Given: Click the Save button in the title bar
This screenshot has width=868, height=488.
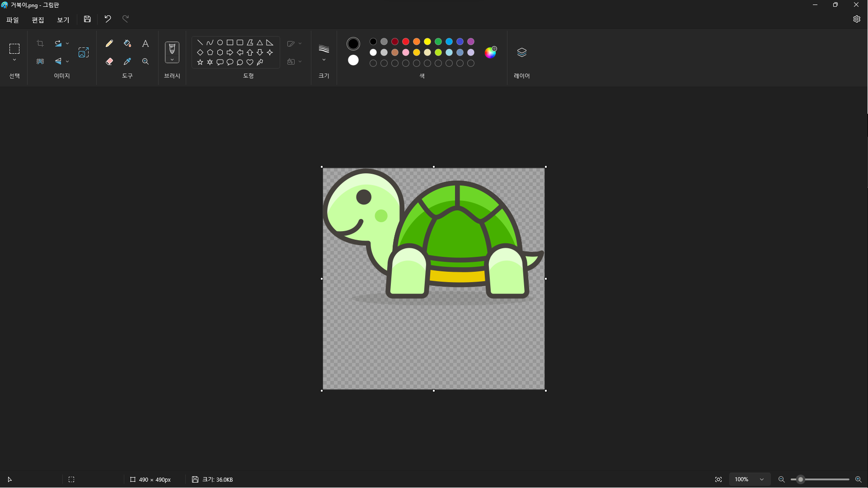Looking at the screenshot, I should [87, 19].
